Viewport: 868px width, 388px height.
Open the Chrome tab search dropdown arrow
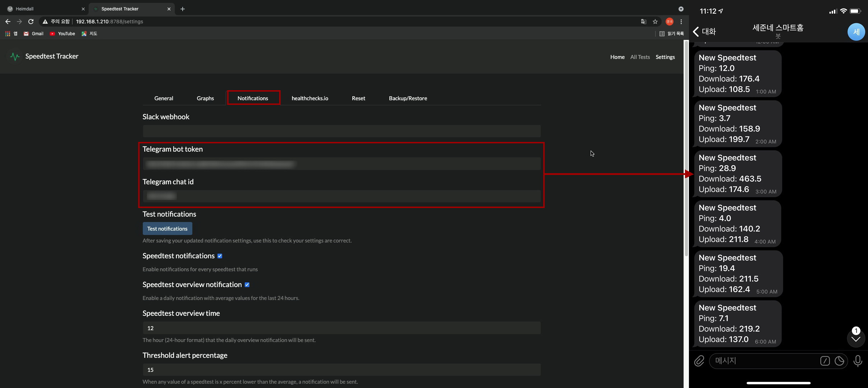[x=681, y=9]
